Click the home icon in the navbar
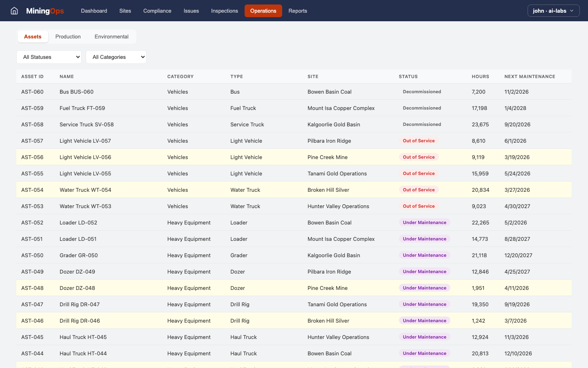Viewport: 588px width, 368px height. (14, 11)
